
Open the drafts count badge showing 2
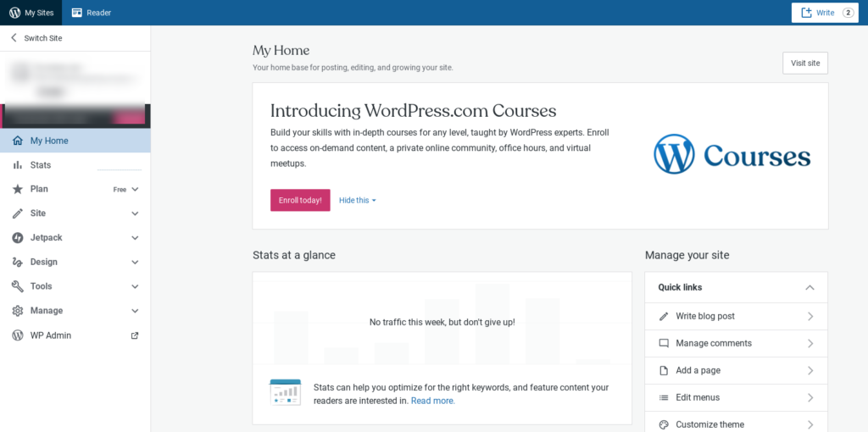coord(848,13)
